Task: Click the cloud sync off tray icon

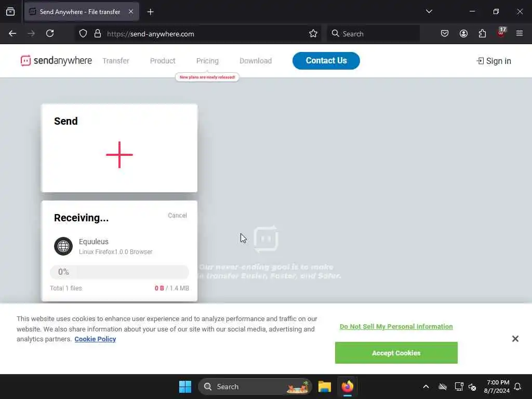Action: [x=443, y=387]
